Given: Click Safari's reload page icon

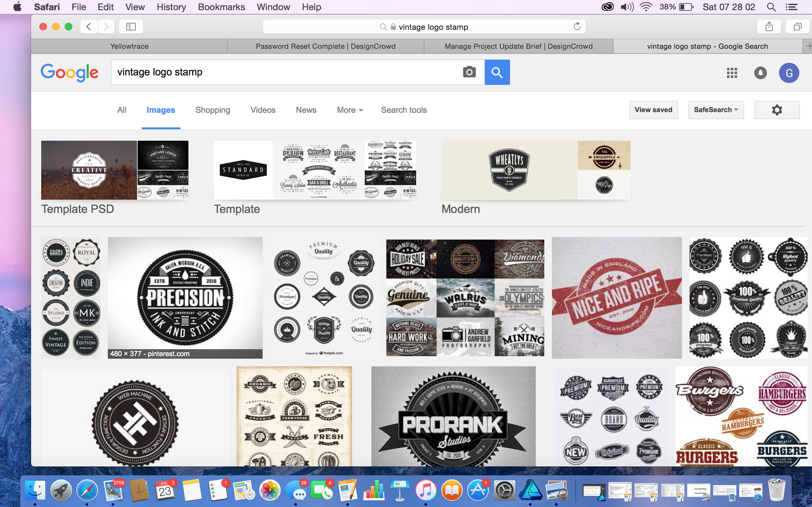Looking at the screenshot, I should [x=577, y=27].
